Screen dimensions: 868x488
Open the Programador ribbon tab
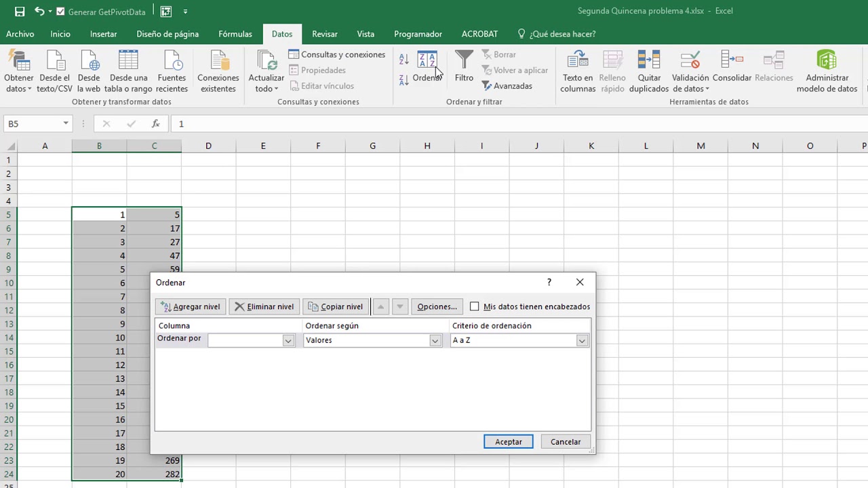click(418, 34)
